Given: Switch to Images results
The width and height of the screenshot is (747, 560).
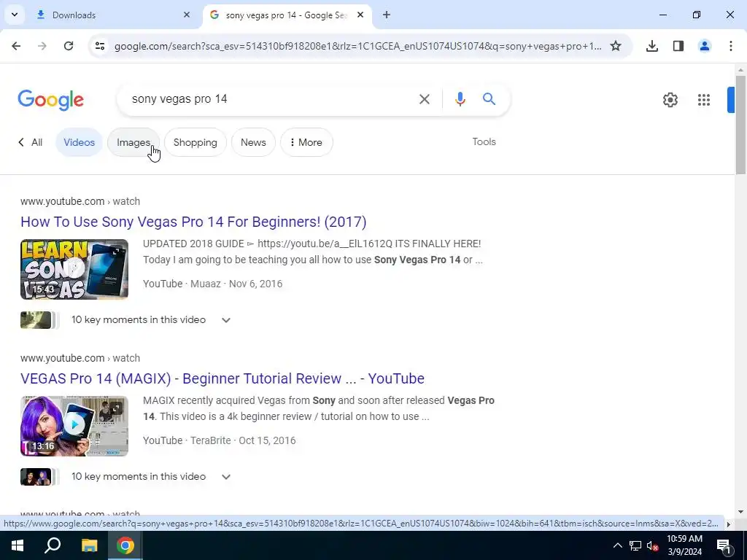Looking at the screenshot, I should (x=133, y=142).
